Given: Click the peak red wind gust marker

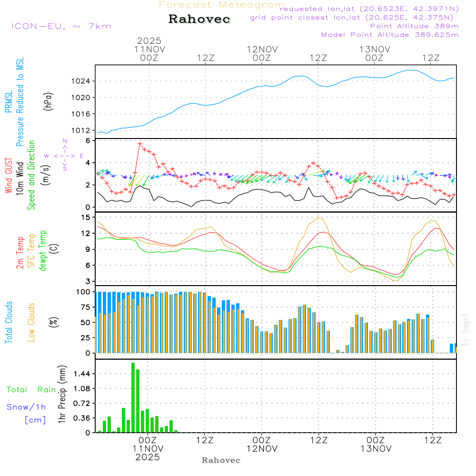Looking at the screenshot, I should coord(140,143).
